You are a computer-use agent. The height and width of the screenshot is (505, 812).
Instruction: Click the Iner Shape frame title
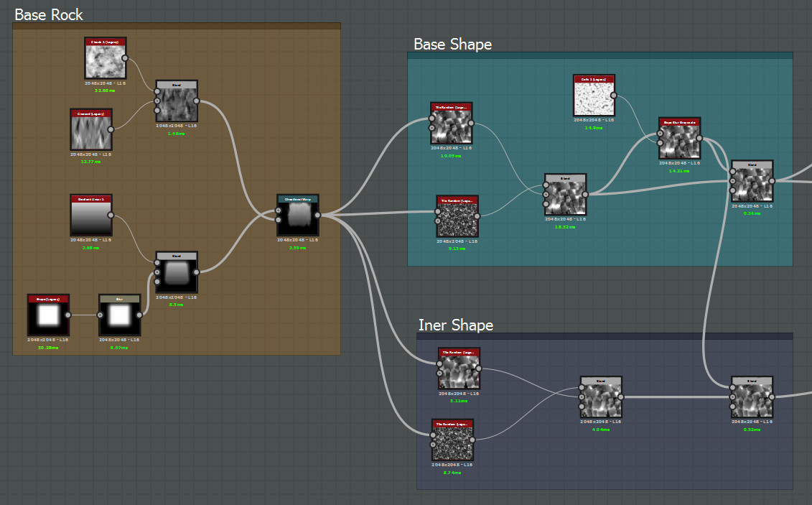pyautogui.click(x=455, y=325)
